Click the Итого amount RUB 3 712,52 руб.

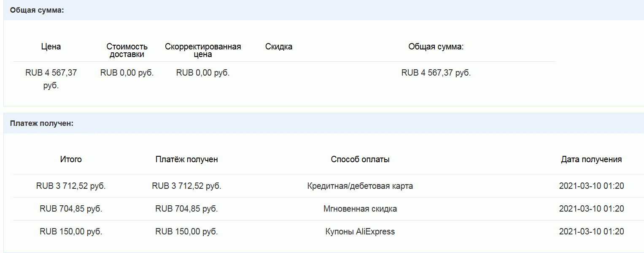point(71,186)
